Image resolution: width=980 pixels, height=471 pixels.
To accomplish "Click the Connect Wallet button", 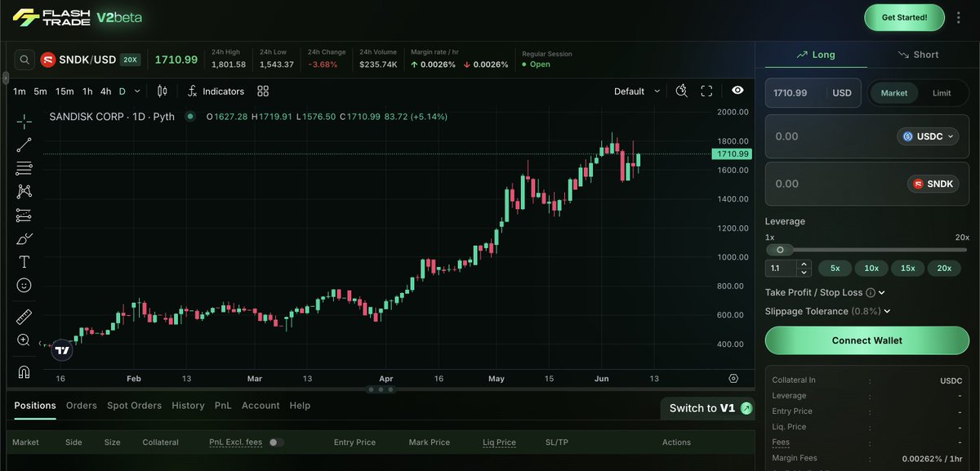I will (x=866, y=340).
